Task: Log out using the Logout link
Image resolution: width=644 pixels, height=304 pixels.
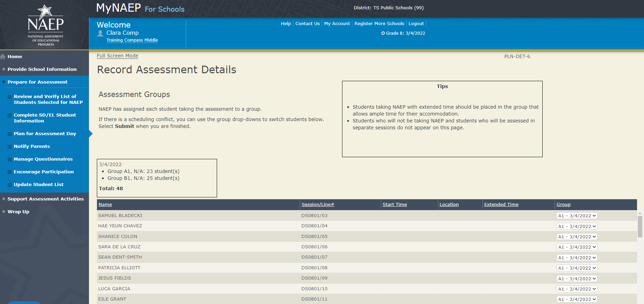Action: tap(416, 24)
